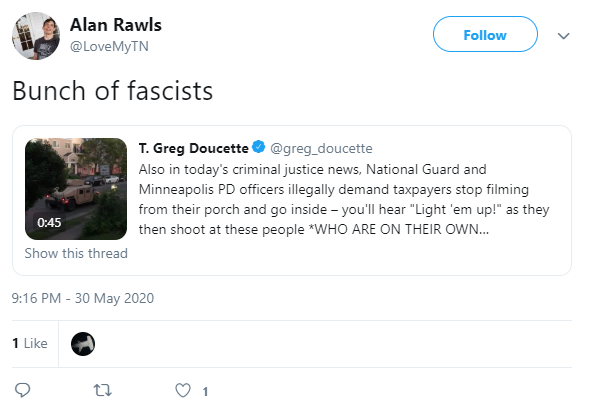
Task: Retweet using the retweet arrows icon
Action: point(102,391)
